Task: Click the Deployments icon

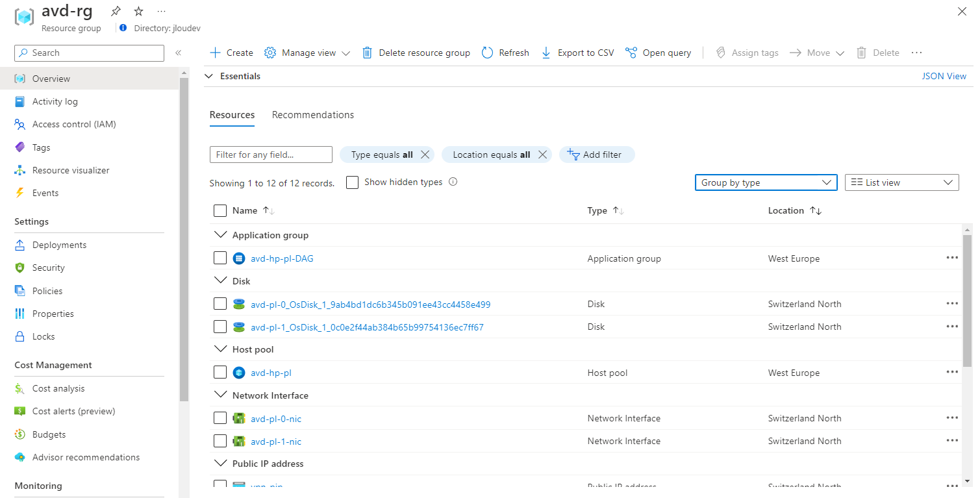Action: click(x=19, y=245)
